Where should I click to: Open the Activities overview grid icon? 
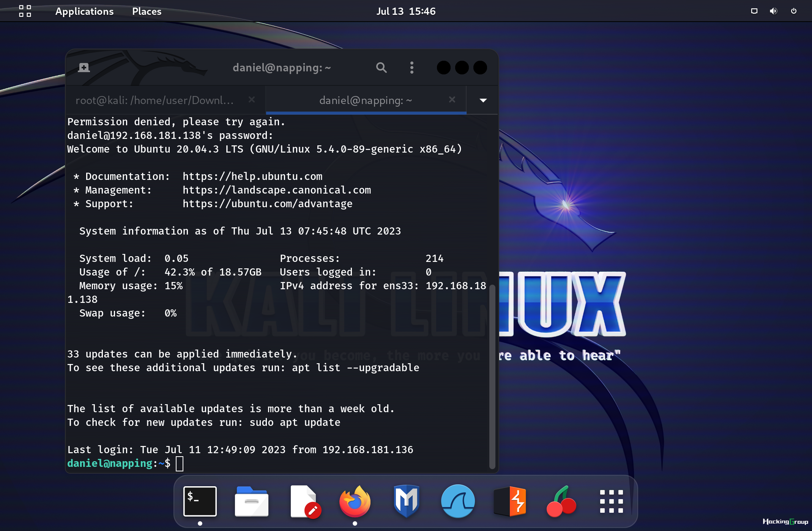pyautogui.click(x=25, y=11)
